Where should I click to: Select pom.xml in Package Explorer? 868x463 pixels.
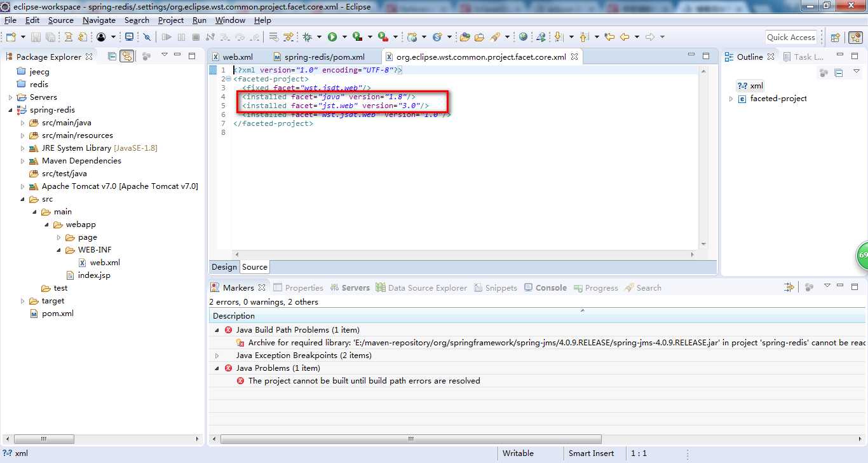pos(58,314)
